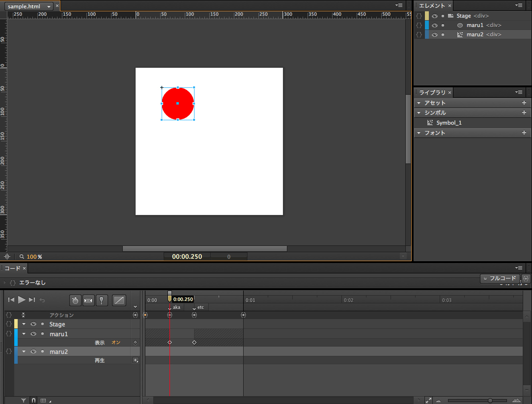
Task: Add a new asset with the アセット plus
Action: coord(524,103)
